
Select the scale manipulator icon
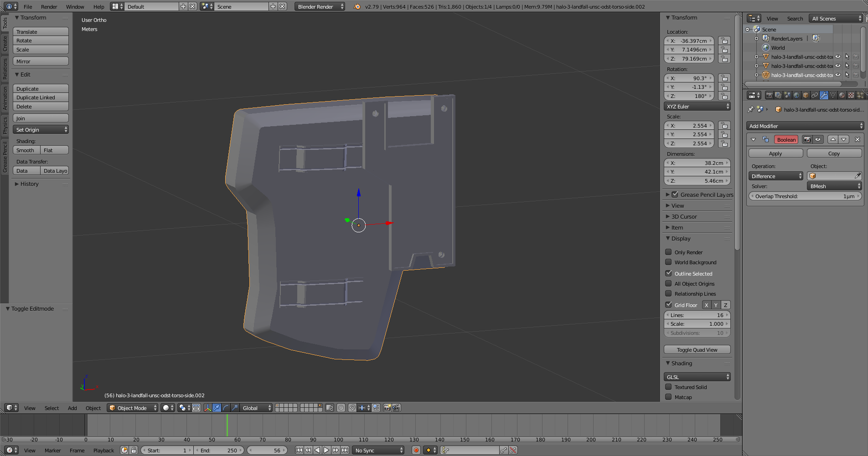pos(235,408)
